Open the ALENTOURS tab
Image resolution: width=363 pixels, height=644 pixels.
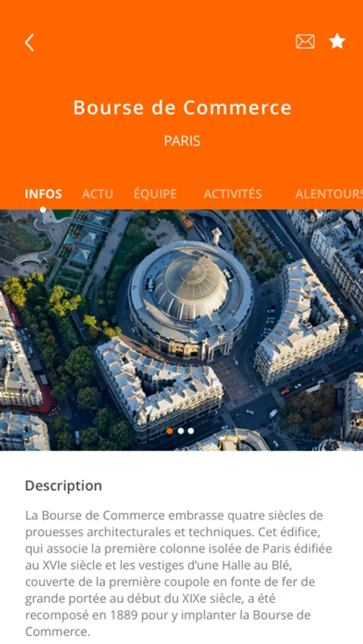point(329,194)
